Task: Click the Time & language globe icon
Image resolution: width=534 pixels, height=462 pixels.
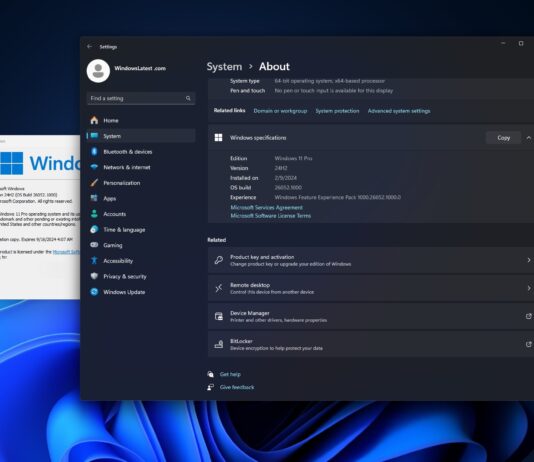Action: pyautogui.click(x=94, y=229)
